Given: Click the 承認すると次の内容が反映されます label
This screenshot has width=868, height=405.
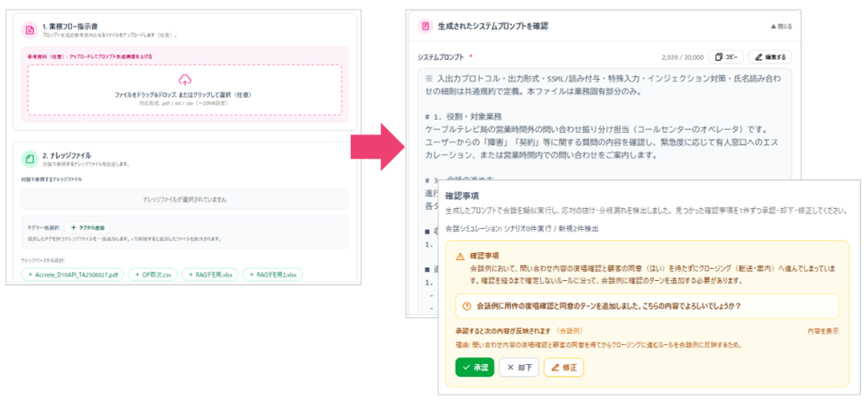Looking at the screenshot, I should click(503, 331).
